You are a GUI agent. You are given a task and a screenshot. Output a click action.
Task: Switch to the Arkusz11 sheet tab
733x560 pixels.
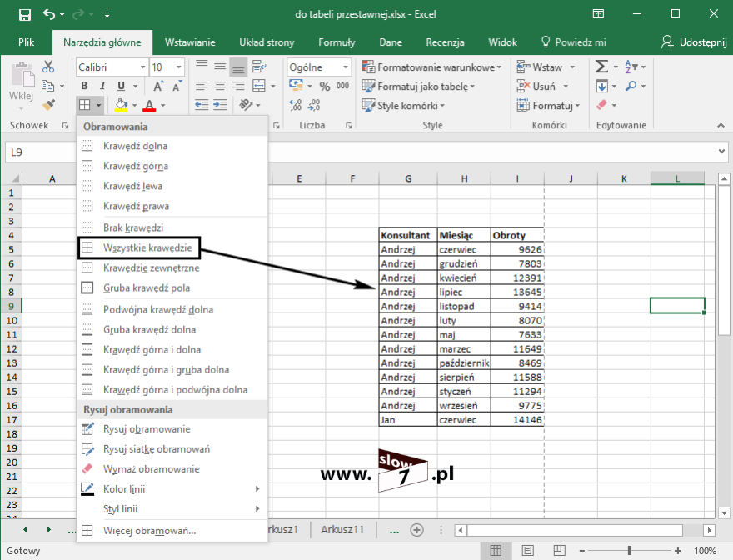342,530
